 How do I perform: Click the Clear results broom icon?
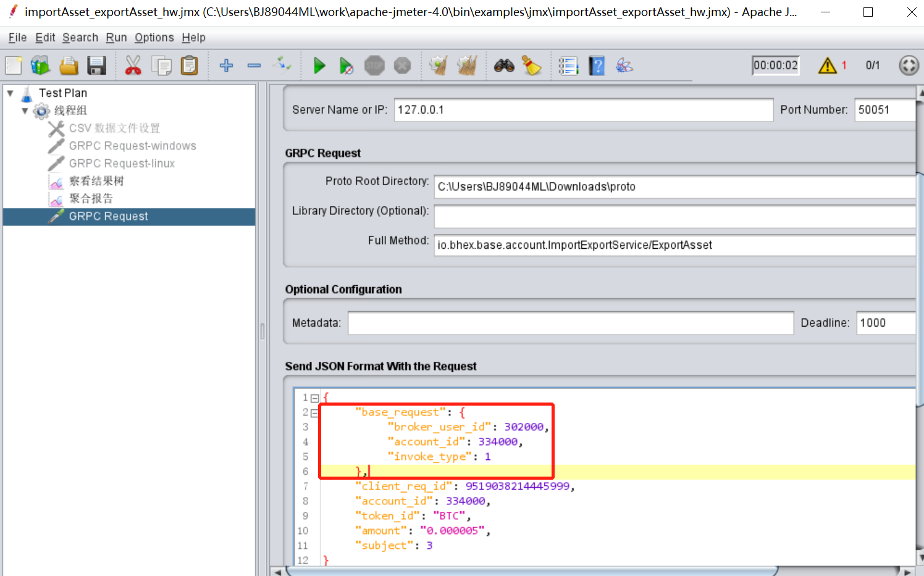coord(439,65)
